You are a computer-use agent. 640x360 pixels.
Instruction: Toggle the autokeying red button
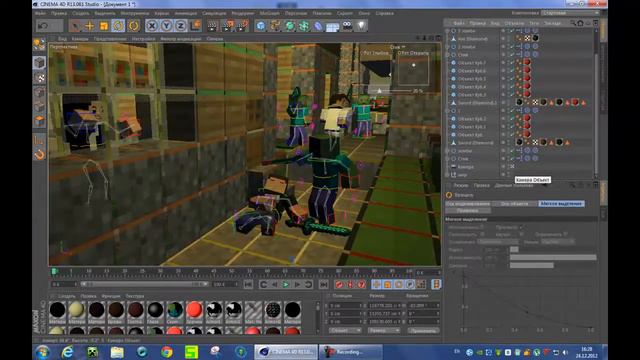[x=350, y=284]
